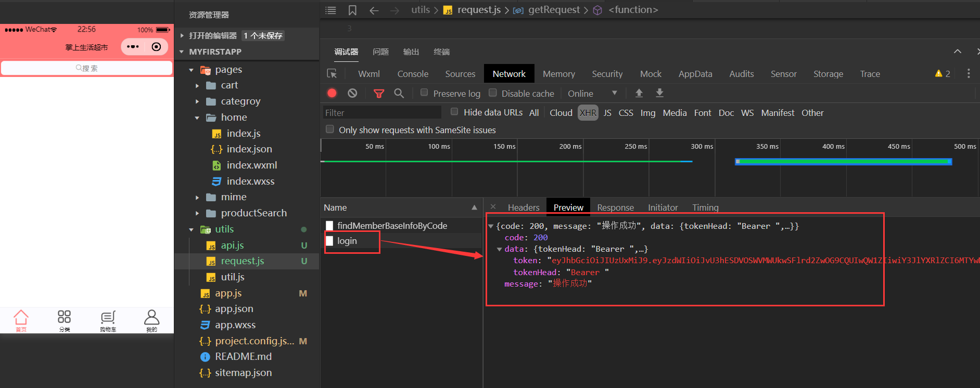
Task: Open the Timing tab of request details
Action: [705, 208]
